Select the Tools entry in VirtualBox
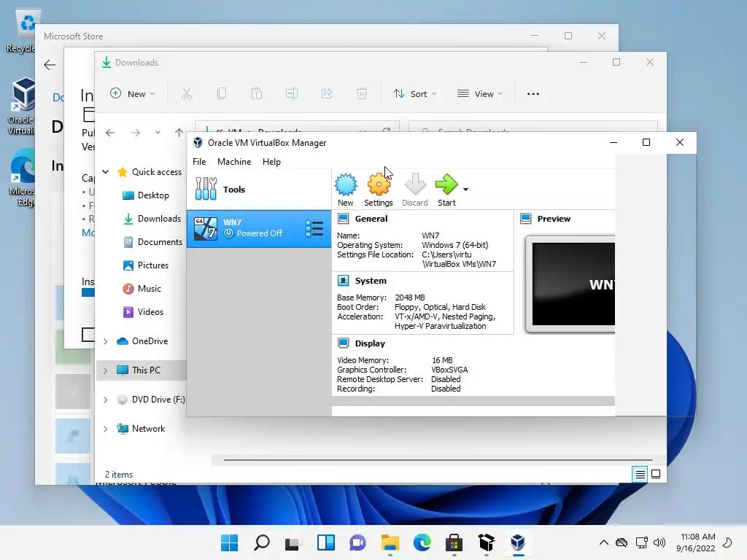This screenshot has width=747, height=560. (259, 189)
